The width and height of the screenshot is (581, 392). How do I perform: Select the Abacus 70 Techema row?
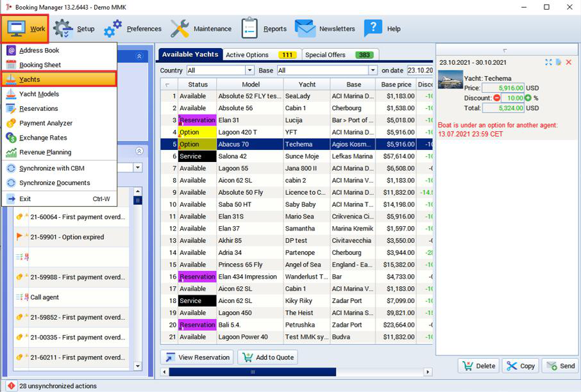[296, 144]
